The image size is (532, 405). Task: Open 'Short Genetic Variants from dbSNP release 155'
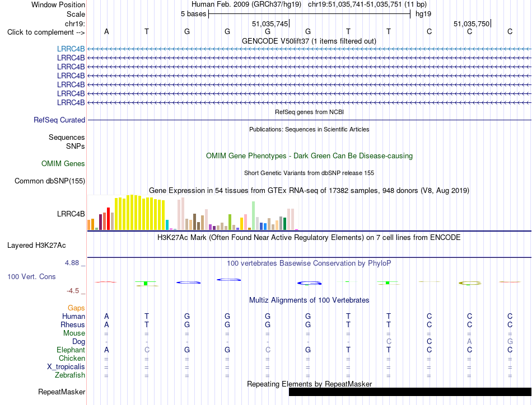click(309, 173)
